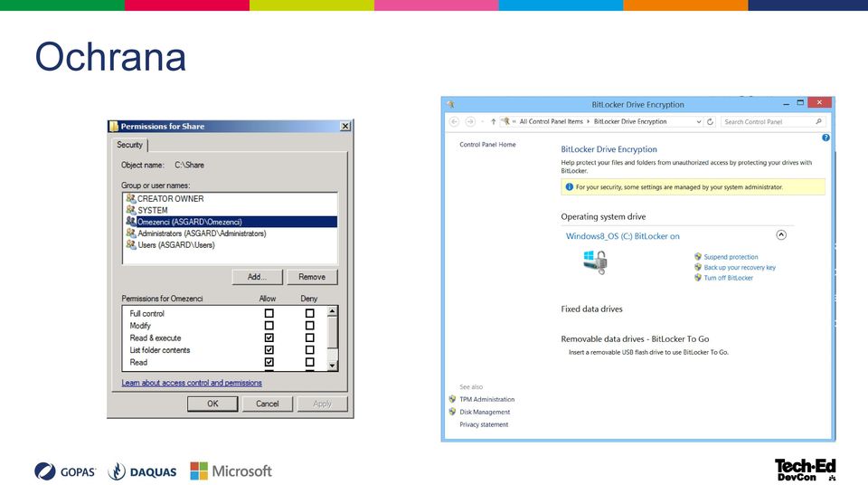Click the BitLocker window title bar icon
868x485 pixels.
450,104
